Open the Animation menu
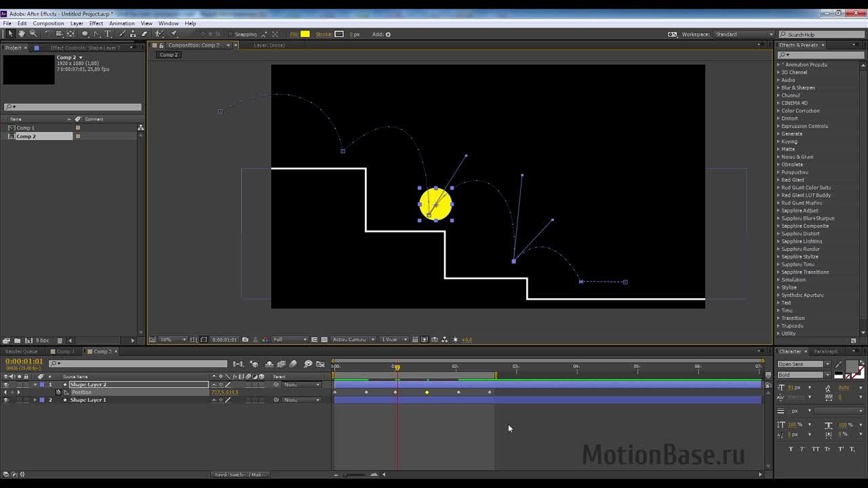The height and width of the screenshot is (488, 868). [x=122, y=23]
